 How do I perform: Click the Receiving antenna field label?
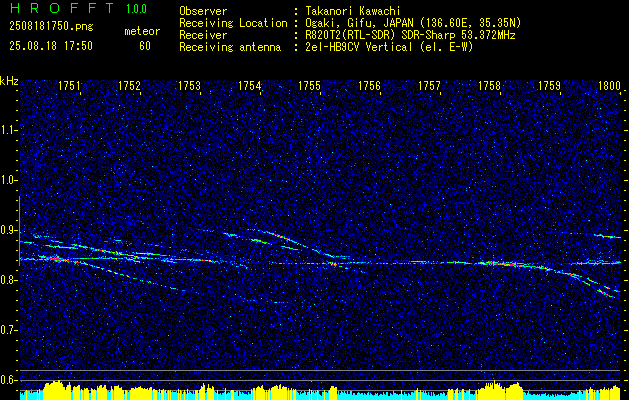[x=230, y=47]
